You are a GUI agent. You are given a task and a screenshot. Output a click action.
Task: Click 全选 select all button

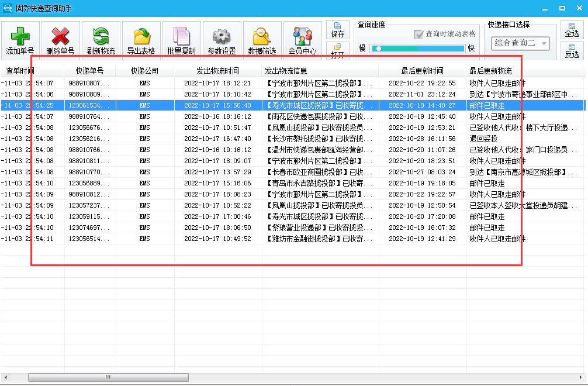pyautogui.click(x=572, y=30)
